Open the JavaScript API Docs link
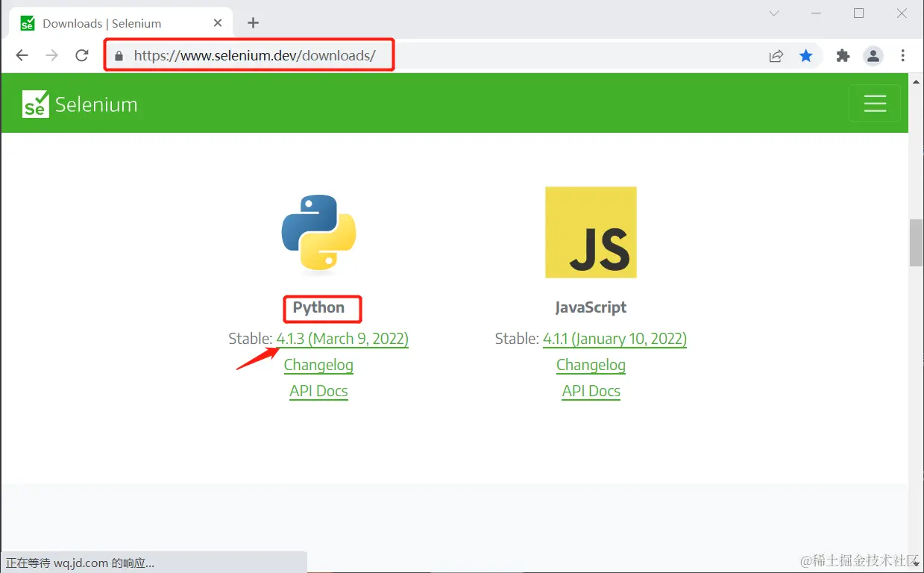This screenshot has height=573, width=924. point(591,391)
